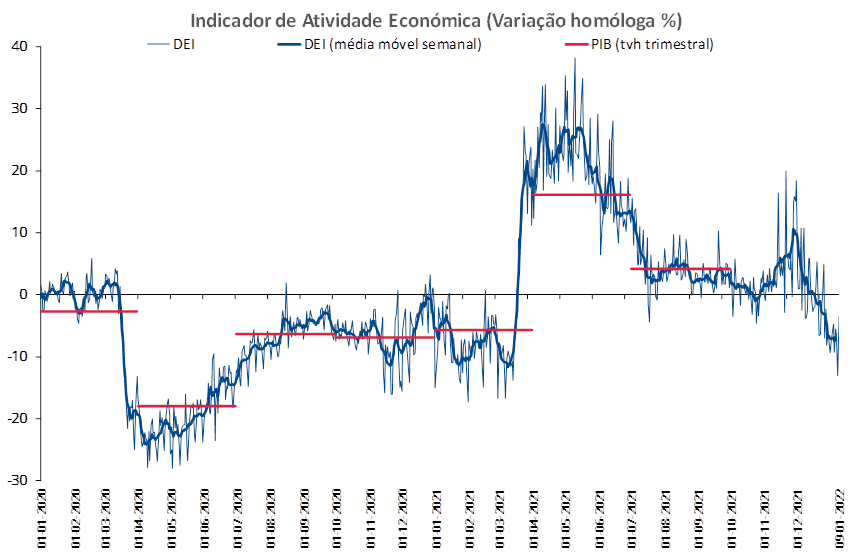The width and height of the screenshot is (851, 557).
Task: Click the highest DEI spike near 38 percent
Action: pos(575,60)
